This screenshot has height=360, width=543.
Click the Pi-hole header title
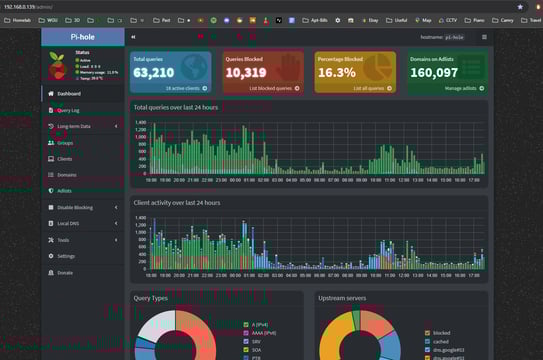[x=82, y=37]
